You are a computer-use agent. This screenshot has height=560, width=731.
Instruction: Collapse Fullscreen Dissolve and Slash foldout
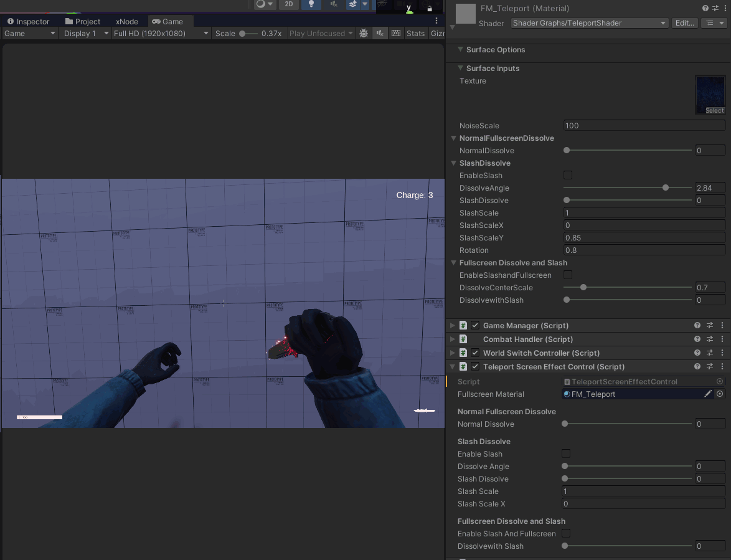[454, 262]
